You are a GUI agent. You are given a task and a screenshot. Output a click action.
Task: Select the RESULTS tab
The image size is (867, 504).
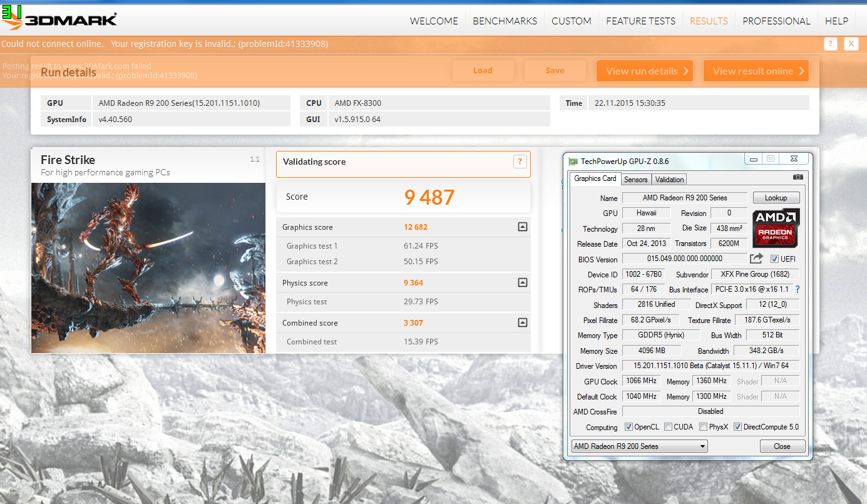point(709,21)
